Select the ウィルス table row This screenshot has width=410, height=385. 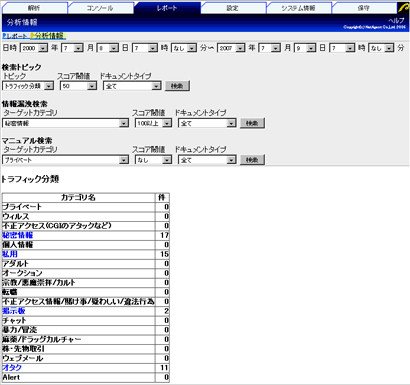pos(86,216)
